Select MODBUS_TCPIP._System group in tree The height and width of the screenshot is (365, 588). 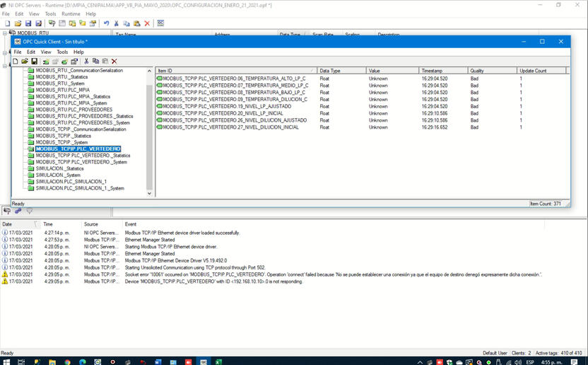point(61,142)
